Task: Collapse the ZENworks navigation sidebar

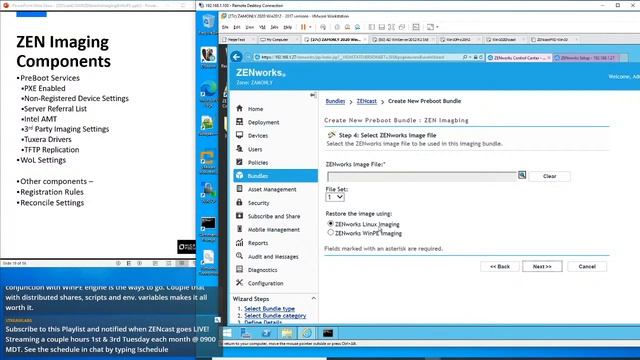Action: point(313,95)
